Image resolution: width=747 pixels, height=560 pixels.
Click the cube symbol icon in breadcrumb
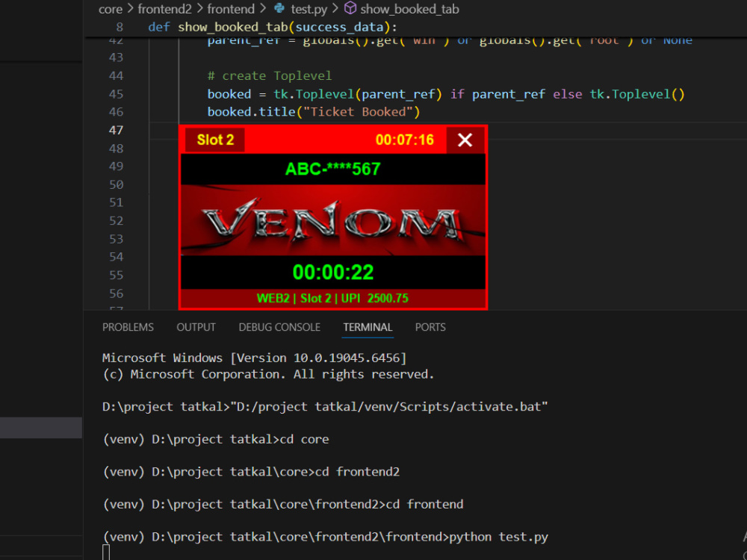350,8
